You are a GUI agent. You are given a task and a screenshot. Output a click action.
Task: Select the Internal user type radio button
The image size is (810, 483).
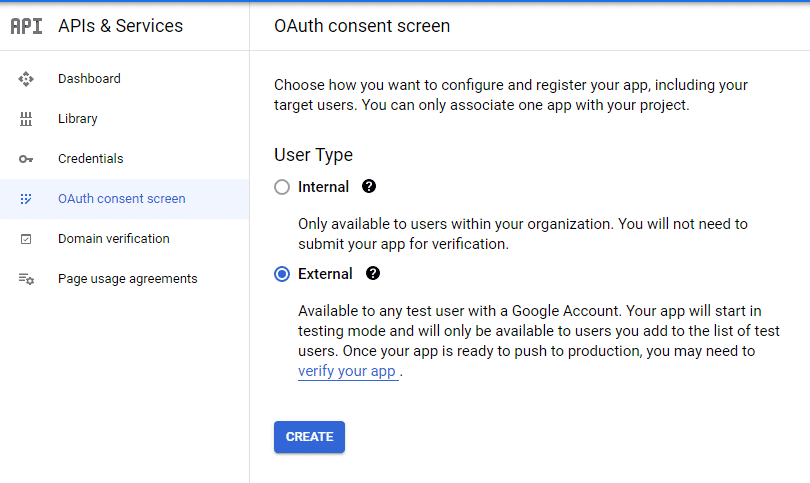click(282, 187)
